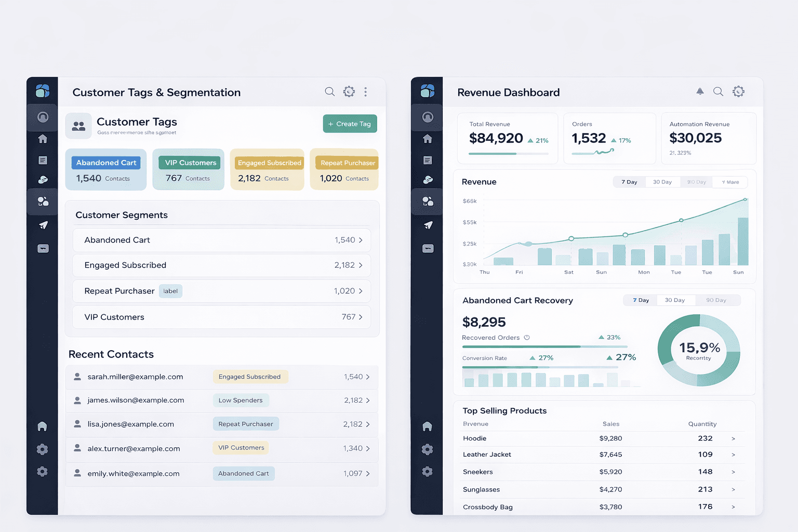This screenshot has width=798, height=532.
Task: Click the notification bell on Revenue Dashboard
Action: (x=700, y=91)
